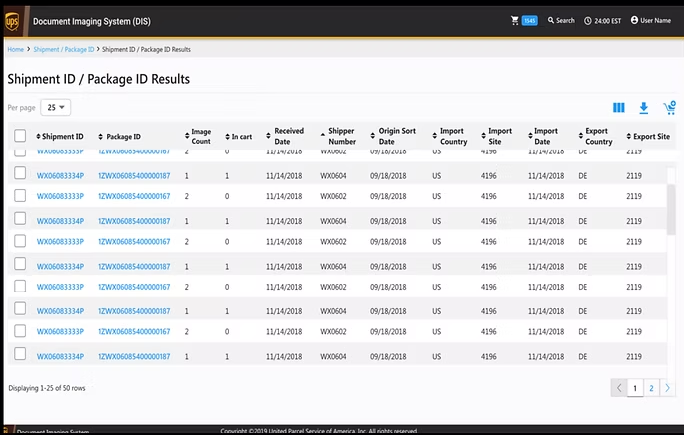Image resolution: width=684 pixels, height=435 pixels.
Task: Open the User Name account menu
Action: (x=650, y=20)
